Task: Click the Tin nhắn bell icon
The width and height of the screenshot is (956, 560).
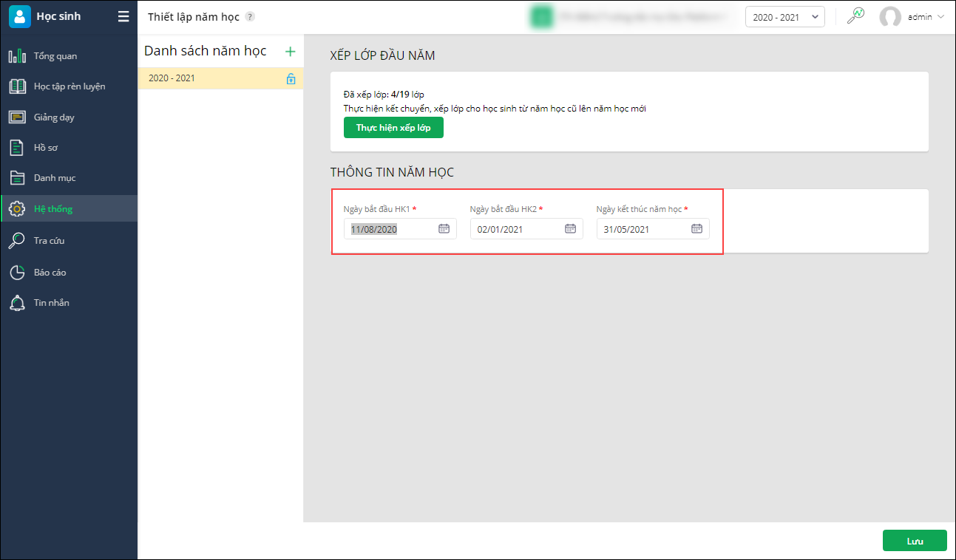Action: (17, 303)
